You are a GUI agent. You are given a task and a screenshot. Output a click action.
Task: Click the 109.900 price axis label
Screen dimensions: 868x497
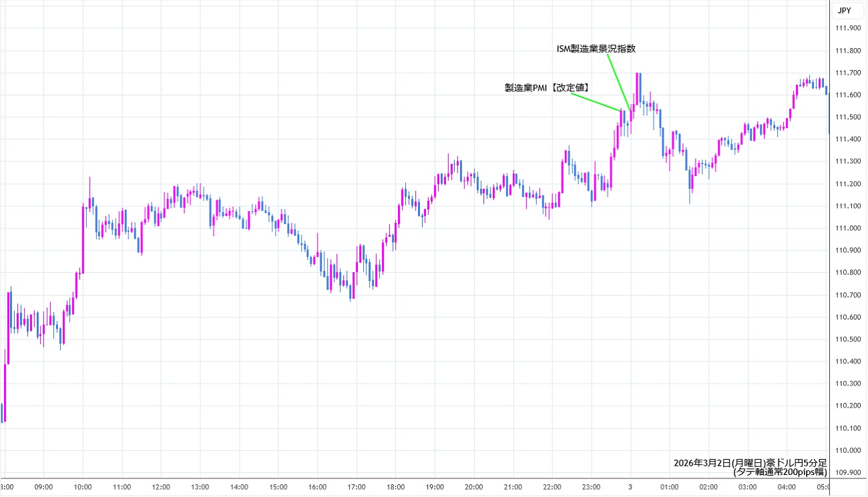pos(847,473)
